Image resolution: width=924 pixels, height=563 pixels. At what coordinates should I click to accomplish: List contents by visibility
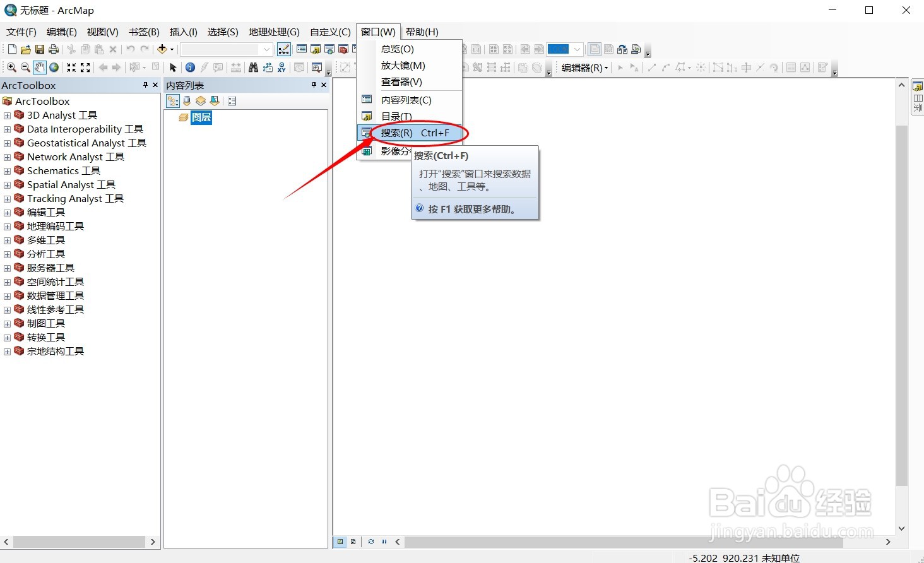click(x=201, y=101)
